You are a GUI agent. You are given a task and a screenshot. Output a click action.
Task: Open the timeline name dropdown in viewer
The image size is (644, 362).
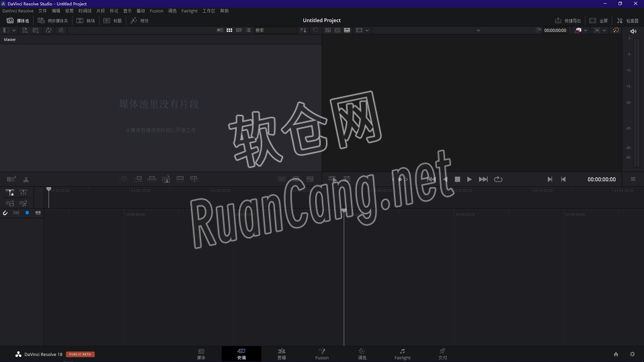tap(479, 31)
